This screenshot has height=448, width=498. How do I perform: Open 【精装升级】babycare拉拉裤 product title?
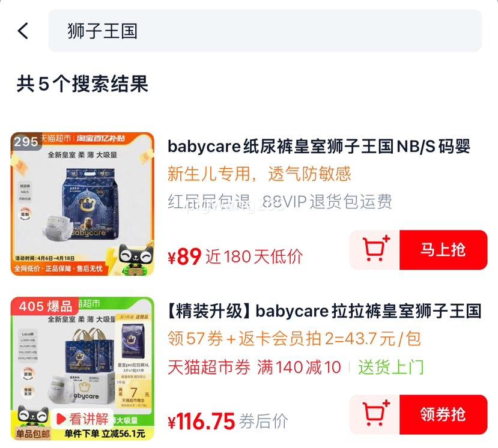click(324, 311)
